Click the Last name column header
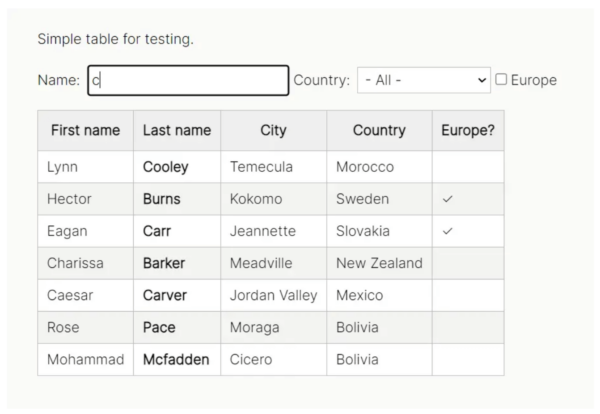The height and width of the screenshot is (414, 600). [x=177, y=130]
